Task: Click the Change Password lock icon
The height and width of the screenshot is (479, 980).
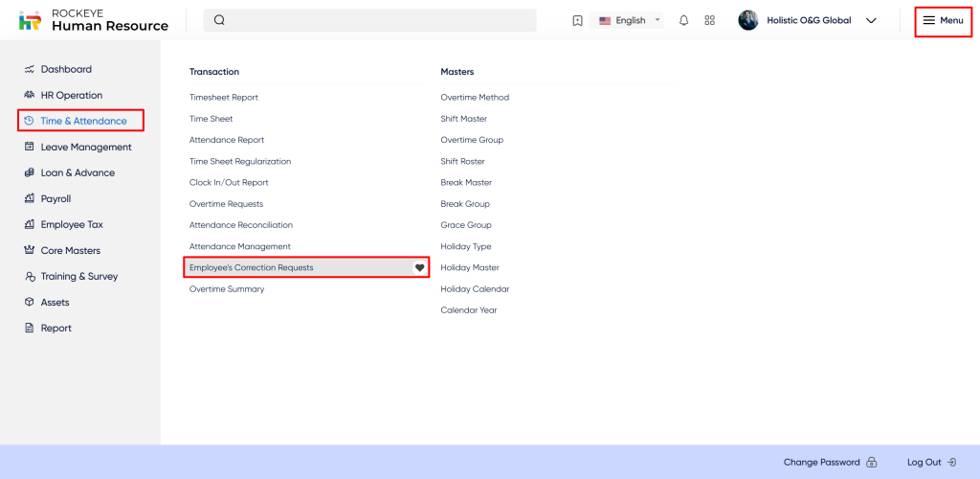Action: 871,462
